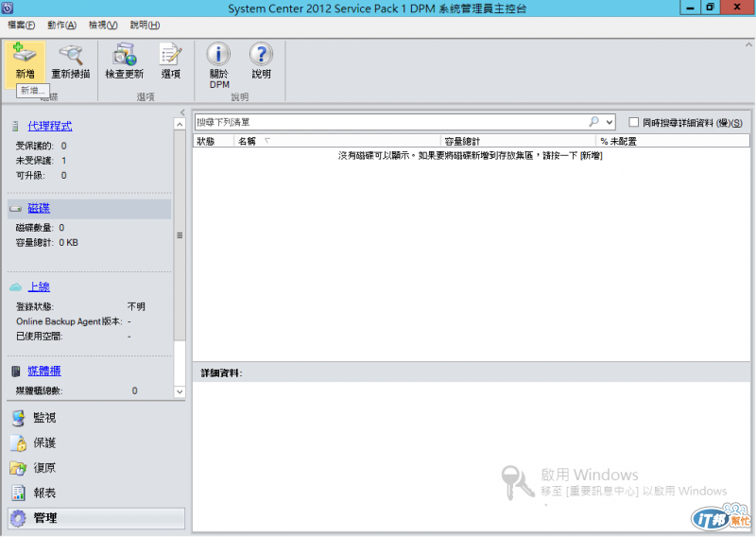Click Online Backup Agent 版本 row
Image resolution: width=756 pixels, height=537 pixels.
pos(74,321)
